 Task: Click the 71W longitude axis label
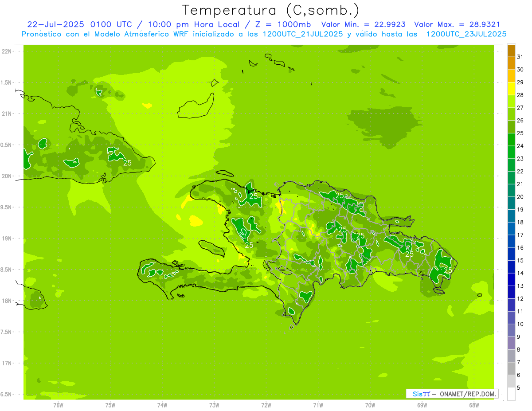pos(318,405)
